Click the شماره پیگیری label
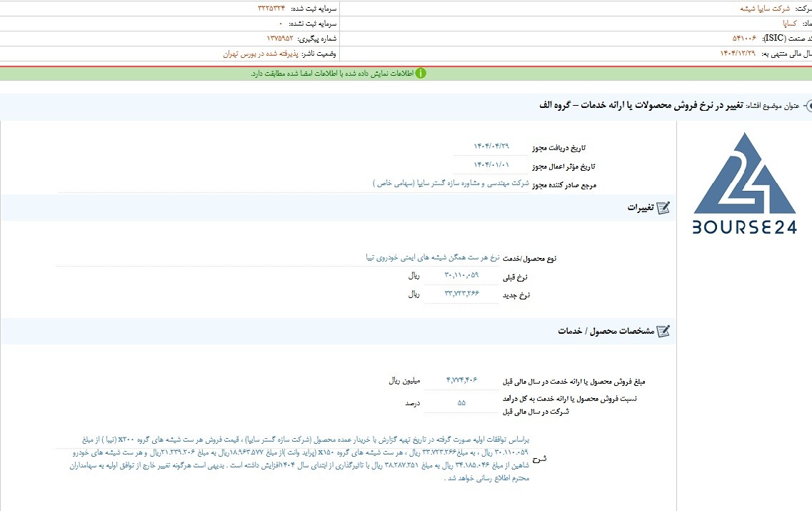This screenshot has width=812, height=511. click(x=317, y=39)
